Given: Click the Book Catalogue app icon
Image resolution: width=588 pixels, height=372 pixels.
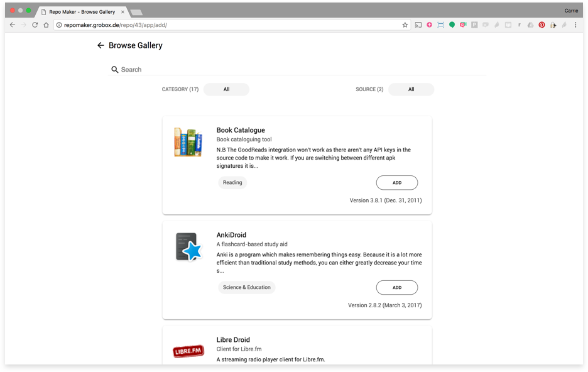Looking at the screenshot, I should click(188, 143).
